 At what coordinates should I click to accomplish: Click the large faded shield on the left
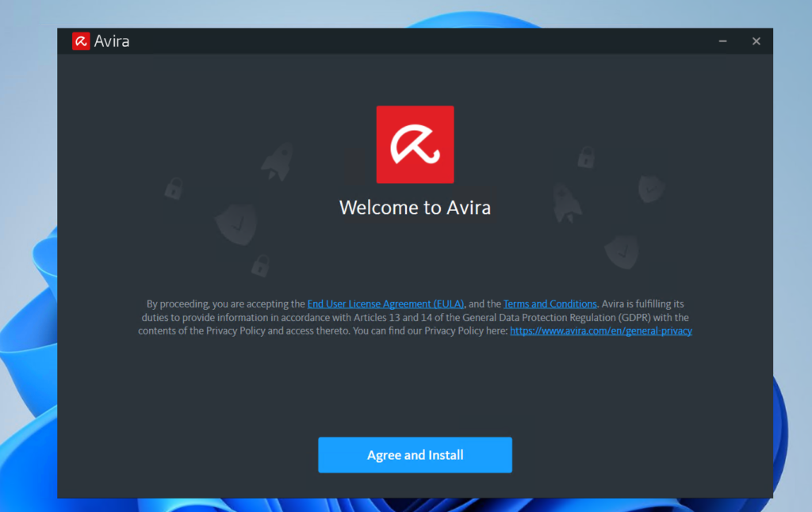(x=236, y=224)
